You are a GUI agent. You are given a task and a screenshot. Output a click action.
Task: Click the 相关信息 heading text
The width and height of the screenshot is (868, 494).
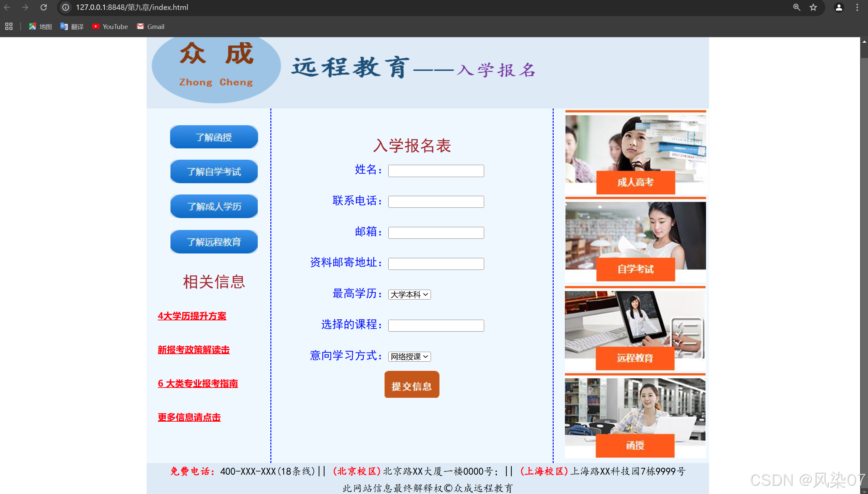coord(214,282)
